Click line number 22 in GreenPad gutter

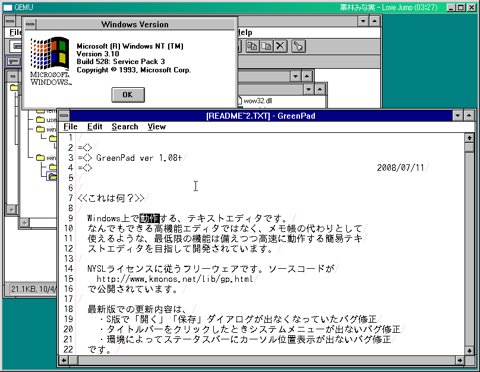pos(68,349)
